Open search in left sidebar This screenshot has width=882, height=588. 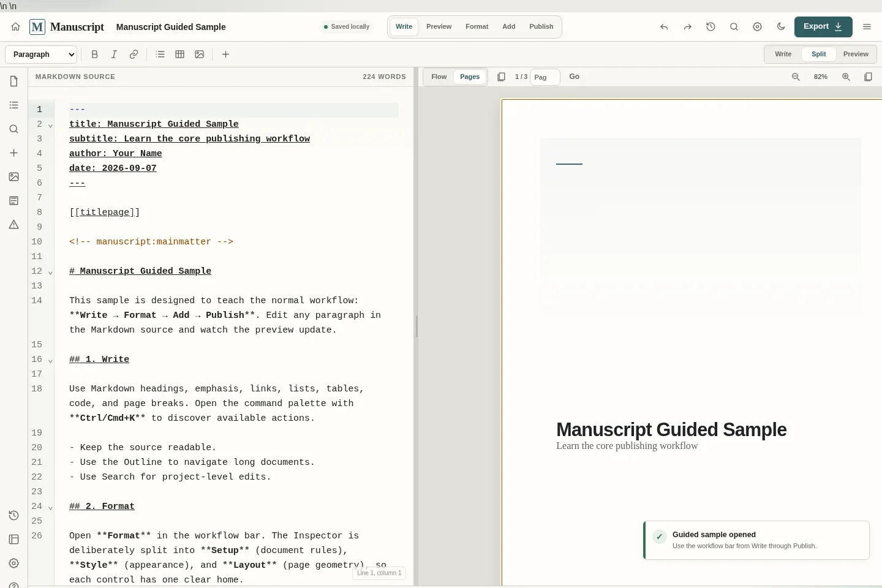pos(14,129)
